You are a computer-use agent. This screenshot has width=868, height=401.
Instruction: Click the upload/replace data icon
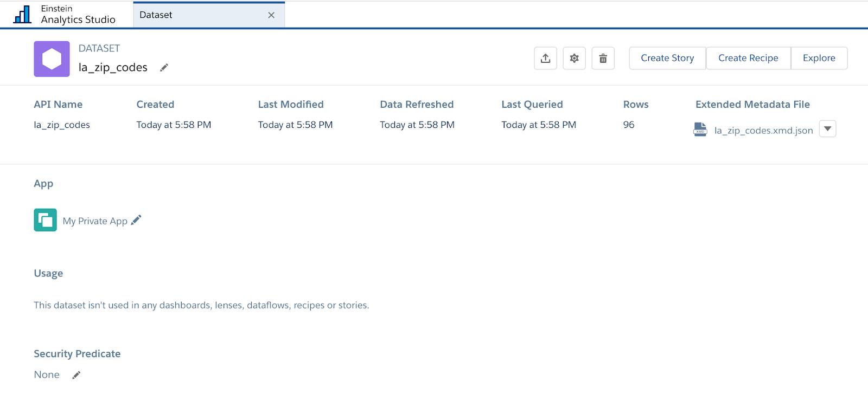tap(546, 58)
